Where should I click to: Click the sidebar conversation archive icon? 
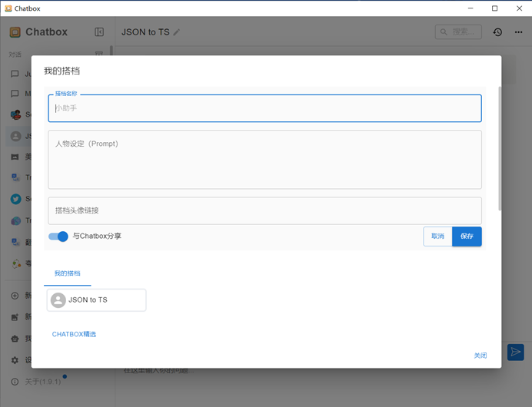(x=98, y=53)
